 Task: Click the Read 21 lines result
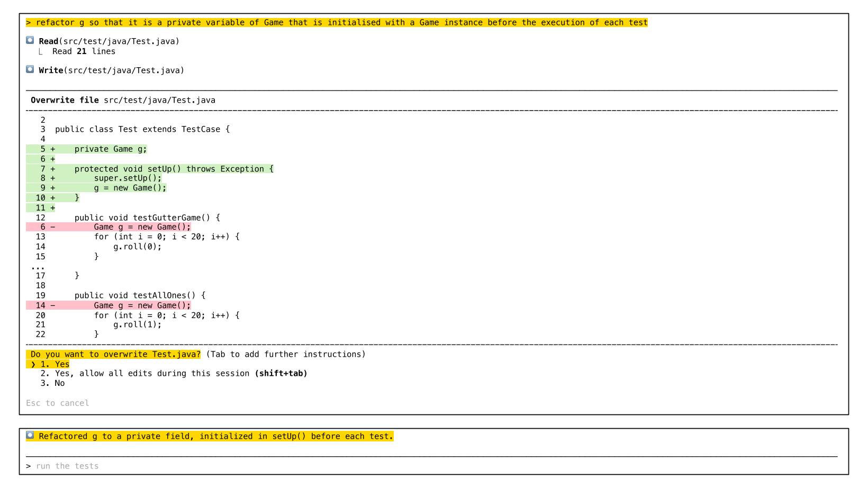pos(84,52)
